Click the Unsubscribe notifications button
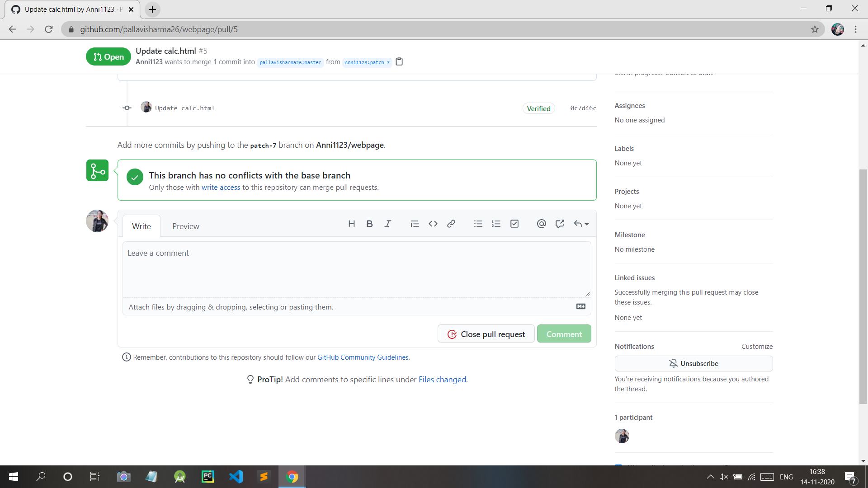Viewport: 868px width, 488px height. tap(693, 363)
